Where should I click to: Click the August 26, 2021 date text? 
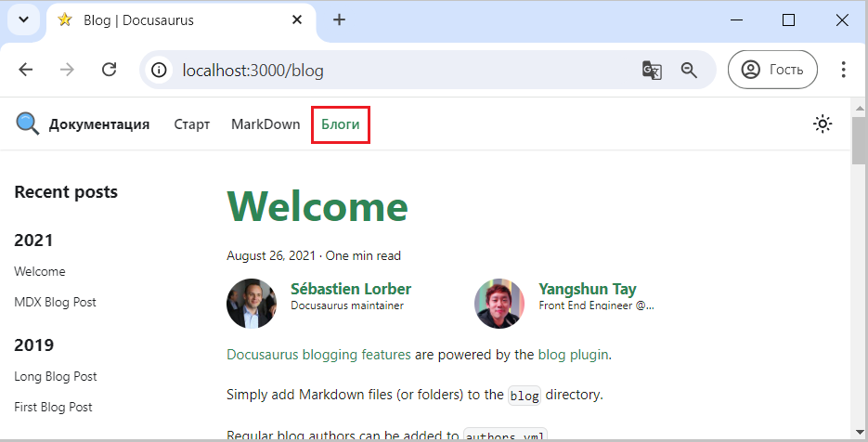coord(271,256)
